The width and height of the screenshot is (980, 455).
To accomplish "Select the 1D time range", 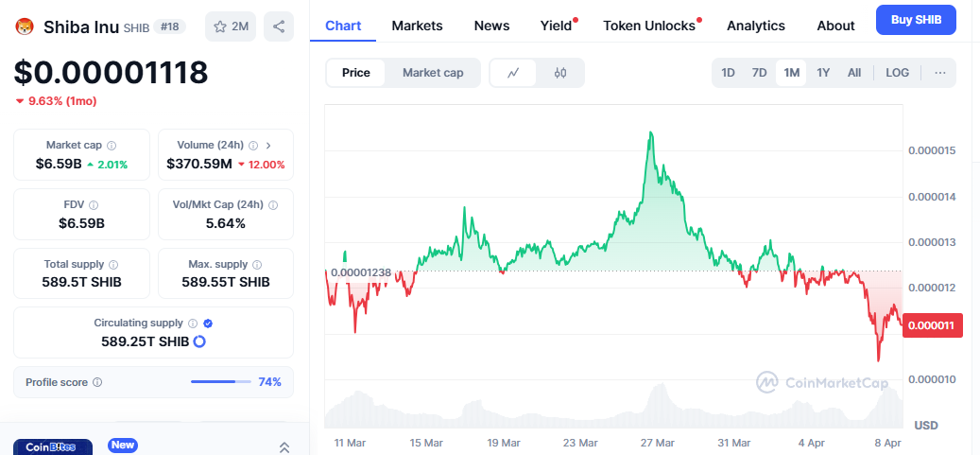I will [728, 73].
